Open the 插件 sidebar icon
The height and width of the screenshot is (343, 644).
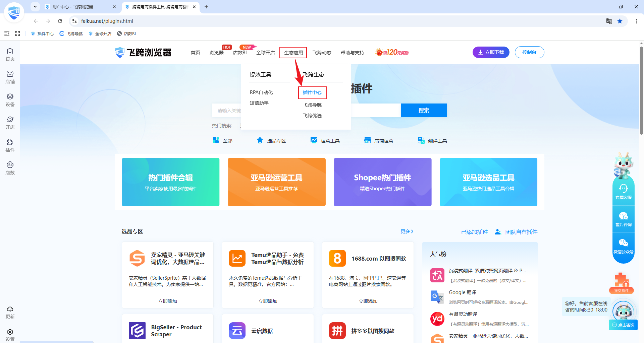[10, 145]
